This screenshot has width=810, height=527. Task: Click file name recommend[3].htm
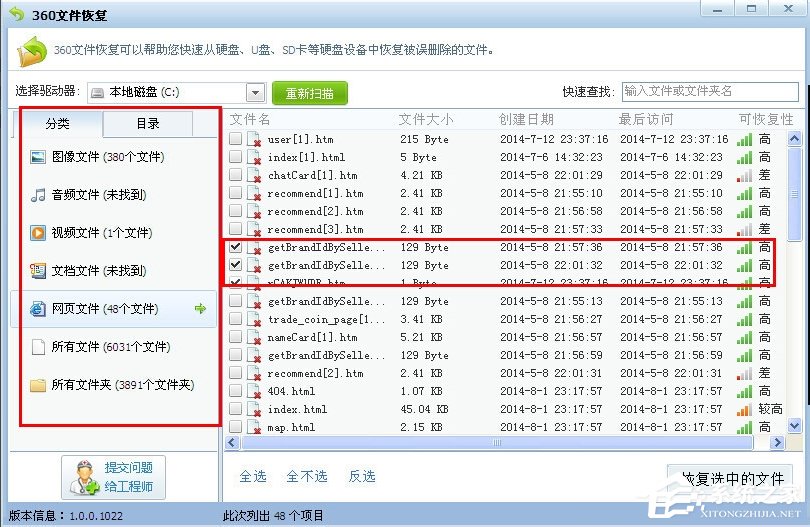point(315,229)
